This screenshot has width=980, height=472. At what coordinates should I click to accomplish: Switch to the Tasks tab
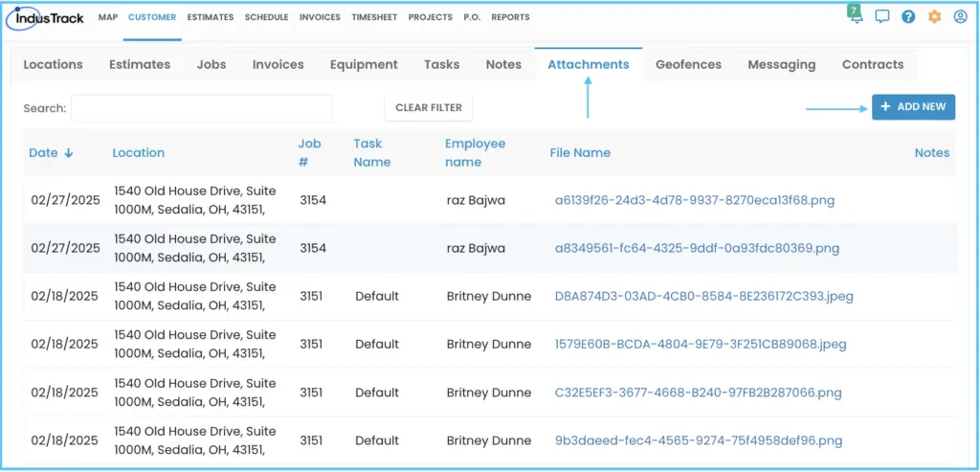(441, 64)
